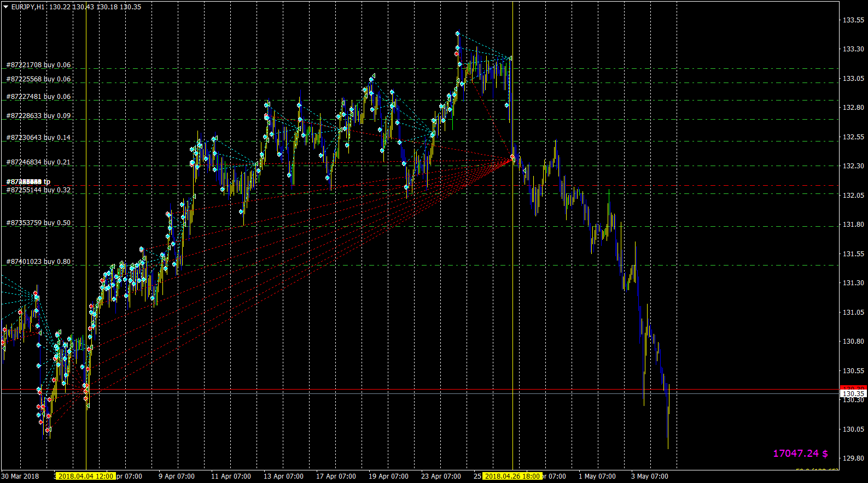Image resolution: width=868 pixels, height=483 pixels.
Task: Select the #87221708 buy 0.06 order label
Action: 38,65
